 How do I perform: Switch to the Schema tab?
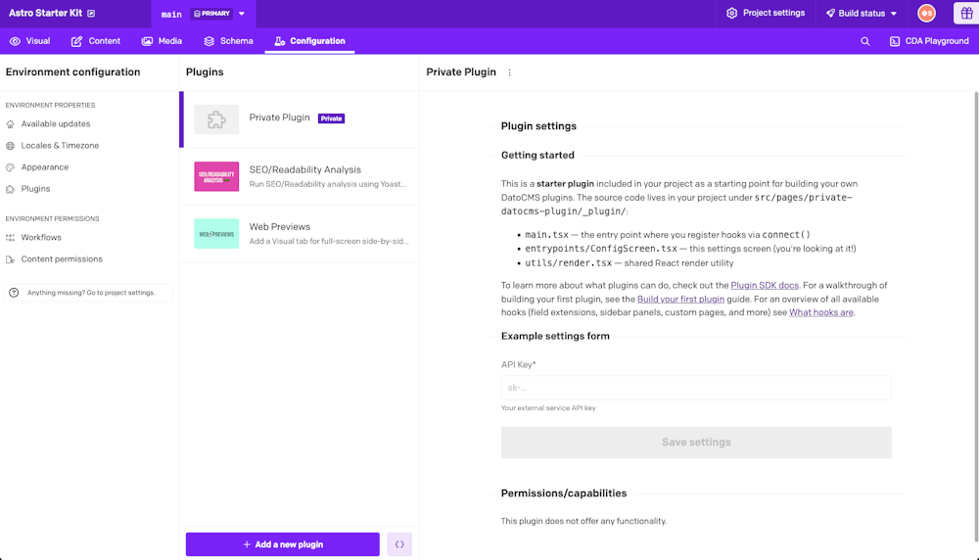228,41
